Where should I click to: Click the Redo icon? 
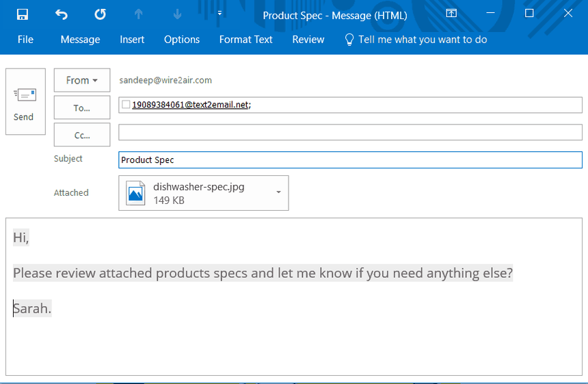tap(100, 14)
